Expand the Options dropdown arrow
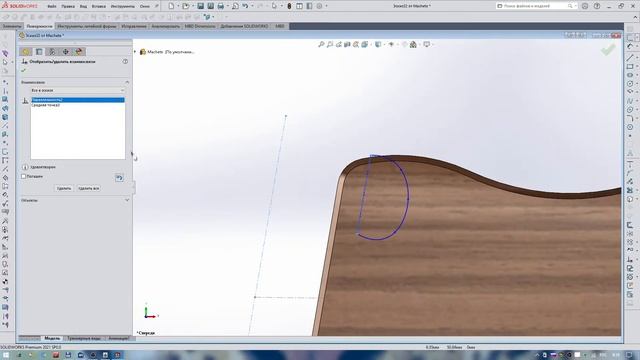The width and height of the screenshot is (640, 360). pos(326,6)
